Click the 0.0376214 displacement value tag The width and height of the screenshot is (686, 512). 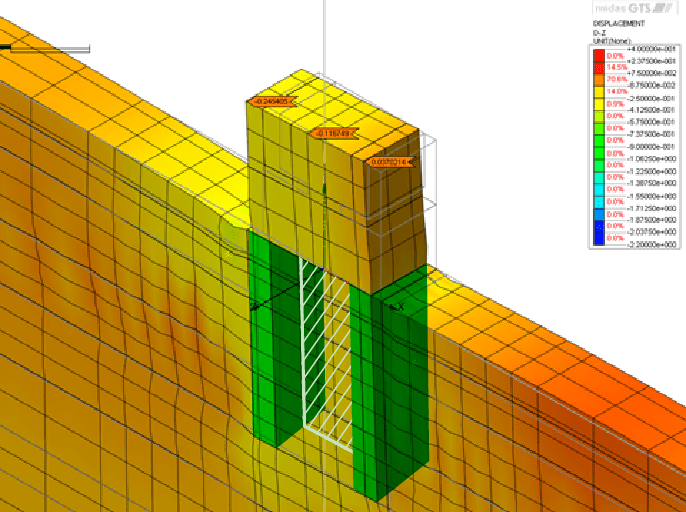(387, 161)
